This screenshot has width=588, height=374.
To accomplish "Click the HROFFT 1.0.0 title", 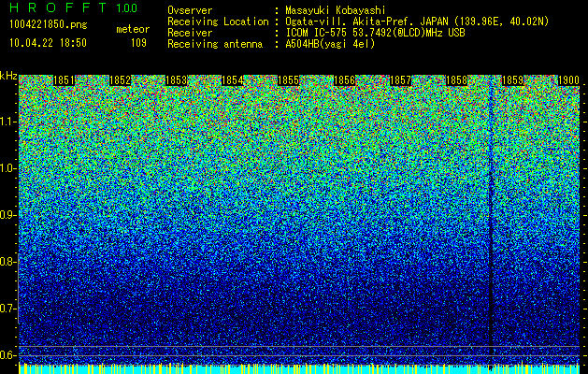I will click(73, 7).
